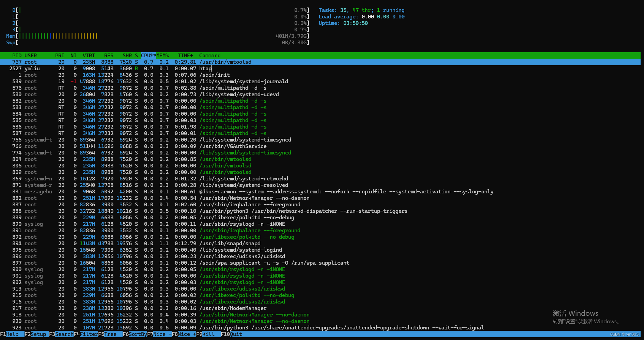Click F8 Nice plus button

[x=184, y=334]
